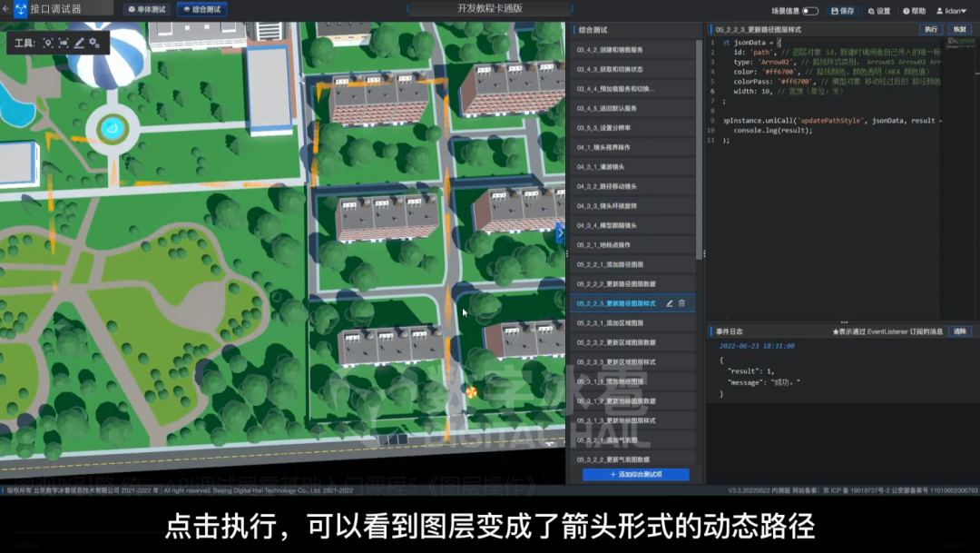This screenshot has height=553, width=980.
Task: Edit the 05_2_2_3 item with the pencil icon
Action: 670,303
